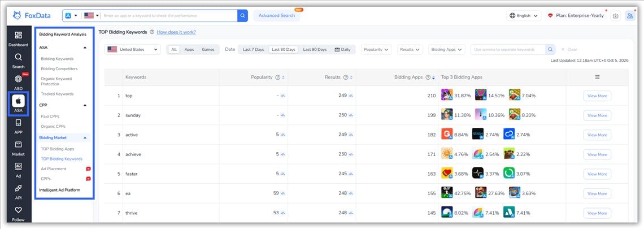Open the Follow heart icon
The height and width of the screenshot is (229, 644).
click(x=19, y=210)
